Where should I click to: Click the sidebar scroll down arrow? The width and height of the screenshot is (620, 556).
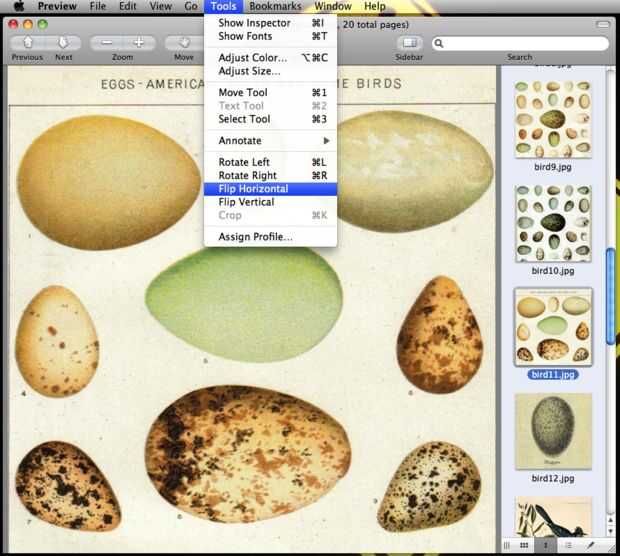pos(611,531)
